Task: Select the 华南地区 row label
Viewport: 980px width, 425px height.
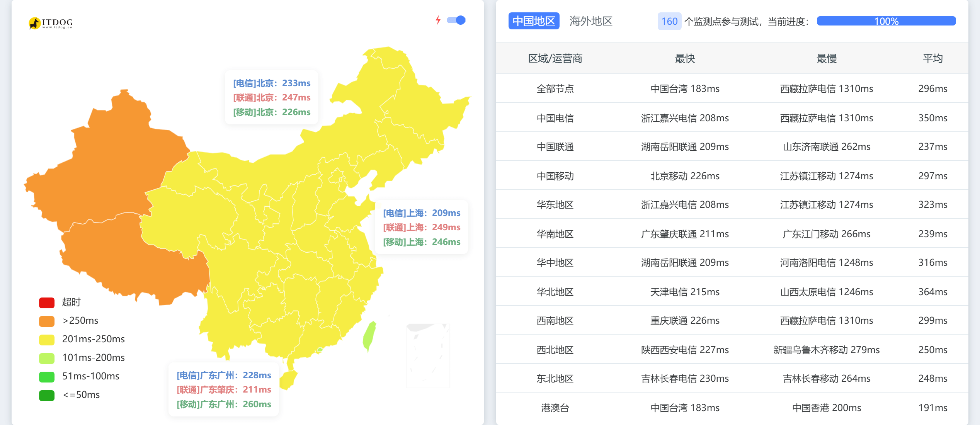Action: [555, 234]
